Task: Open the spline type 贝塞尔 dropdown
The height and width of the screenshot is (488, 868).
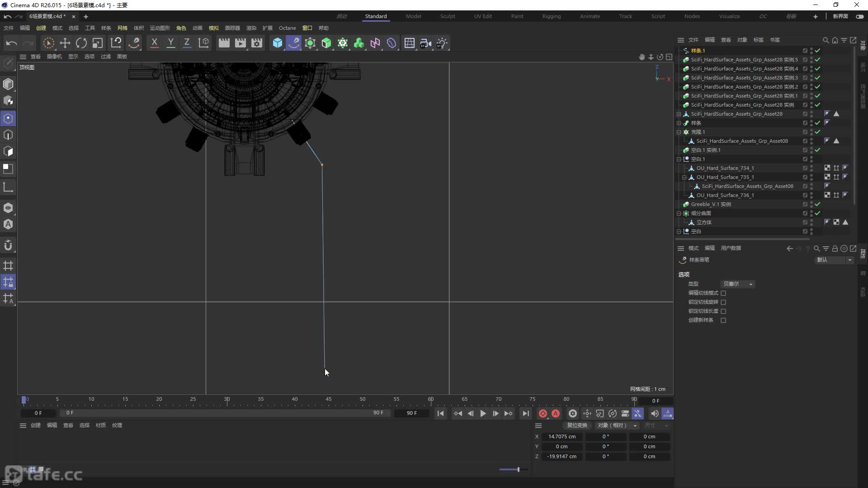Action: click(737, 284)
